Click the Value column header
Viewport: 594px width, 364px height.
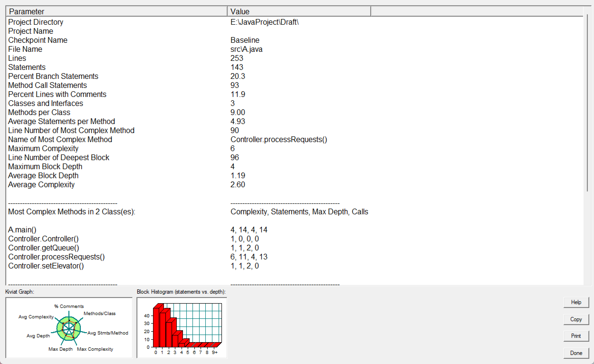pyautogui.click(x=298, y=11)
